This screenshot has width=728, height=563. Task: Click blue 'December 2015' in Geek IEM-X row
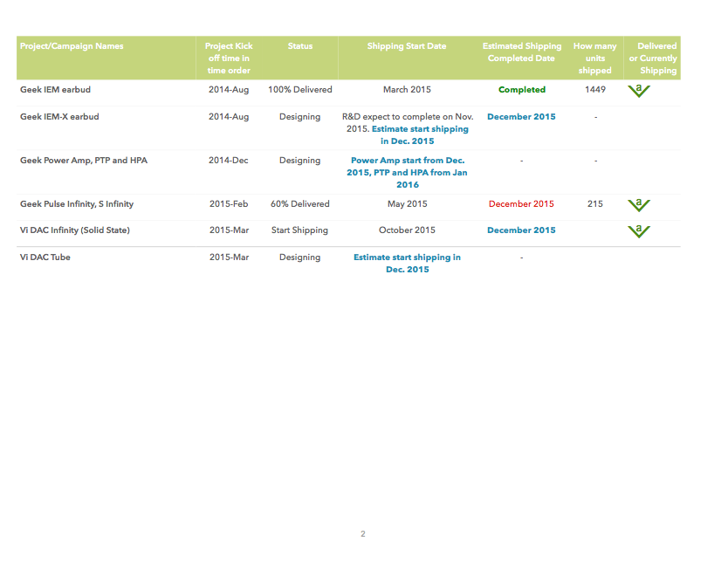(521, 116)
